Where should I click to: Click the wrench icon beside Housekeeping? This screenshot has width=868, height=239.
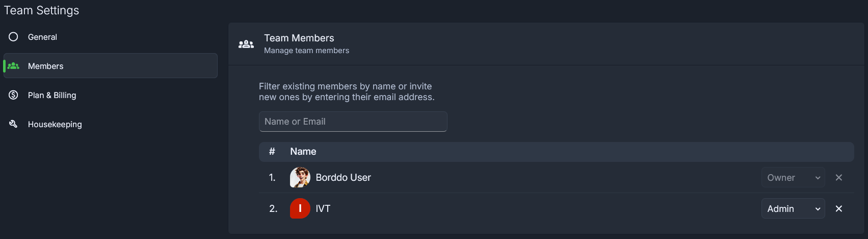coord(13,124)
